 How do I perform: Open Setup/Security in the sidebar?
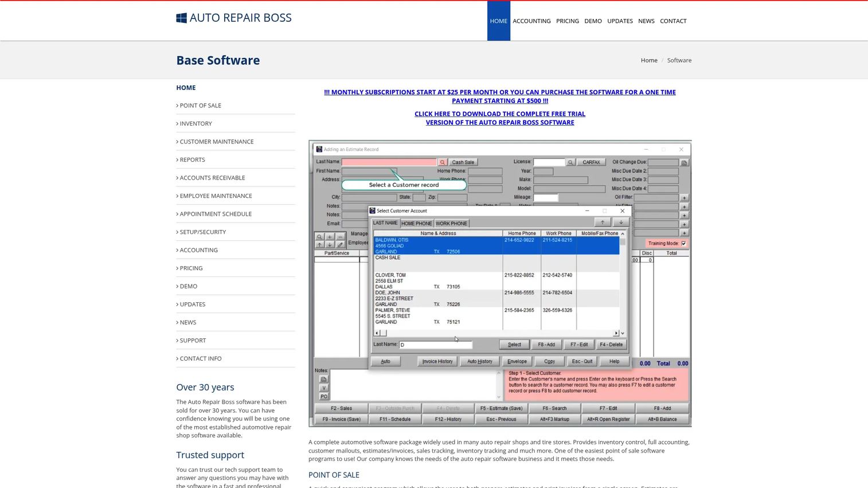pos(202,232)
